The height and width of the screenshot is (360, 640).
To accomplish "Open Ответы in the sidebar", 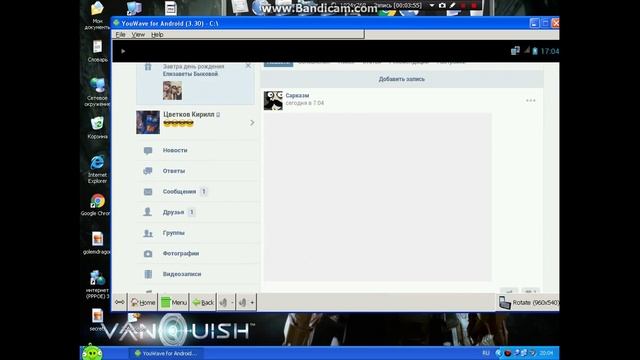I will pyautogui.click(x=198, y=171).
